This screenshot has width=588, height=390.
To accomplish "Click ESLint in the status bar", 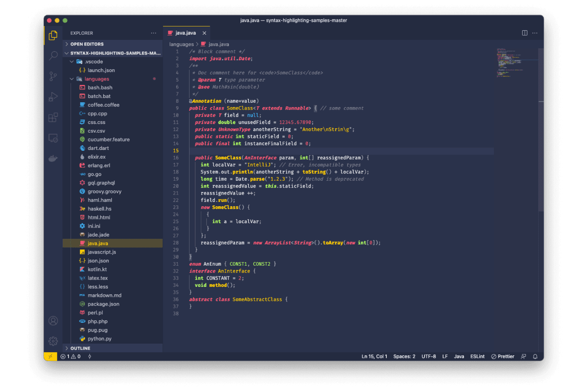I will [x=477, y=356].
